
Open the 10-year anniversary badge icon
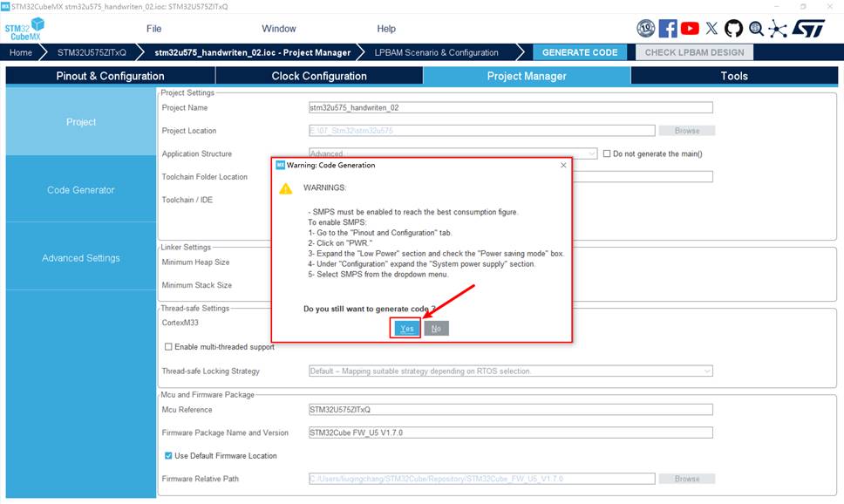[645, 28]
